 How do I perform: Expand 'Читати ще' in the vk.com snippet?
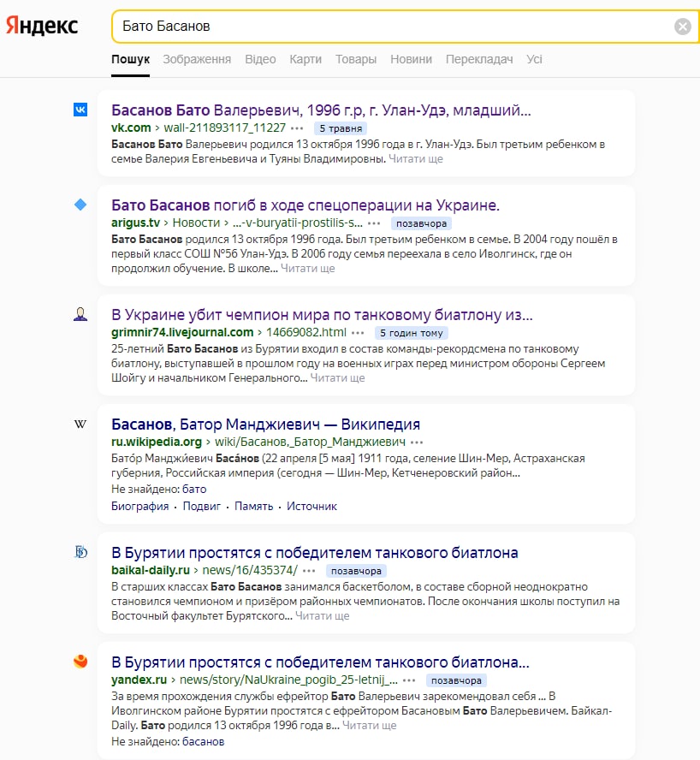coord(416,159)
